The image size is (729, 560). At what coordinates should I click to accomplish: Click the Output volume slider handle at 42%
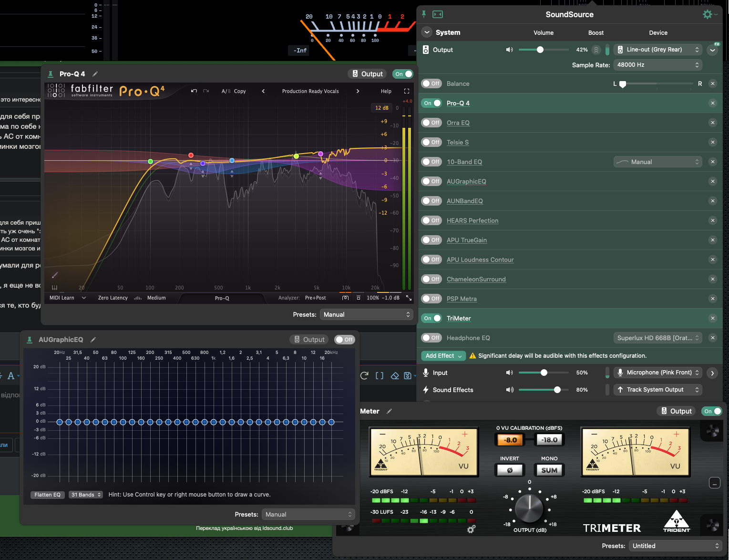coord(540,50)
